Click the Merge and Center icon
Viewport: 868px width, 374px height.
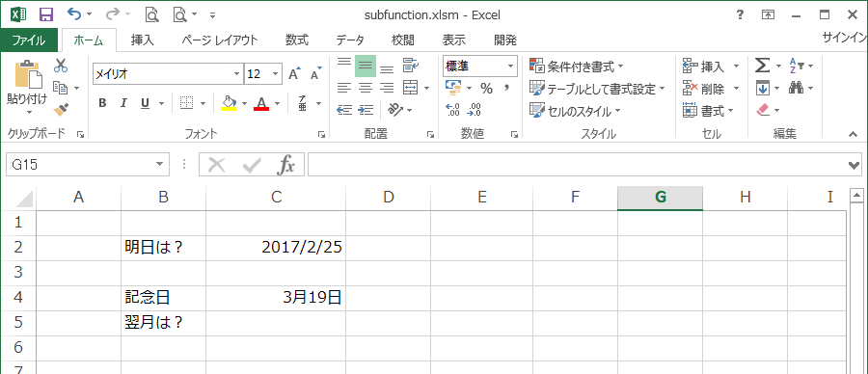click(x=410, y=88)
